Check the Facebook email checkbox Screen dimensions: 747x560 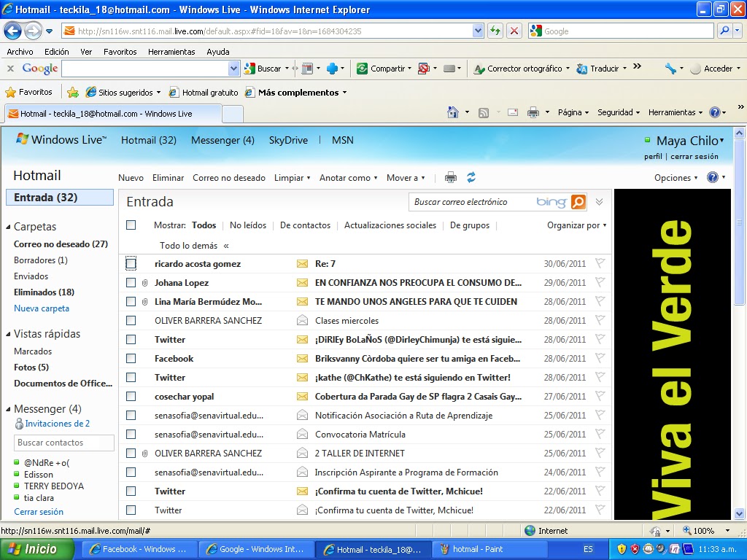[x=131, y=358]
